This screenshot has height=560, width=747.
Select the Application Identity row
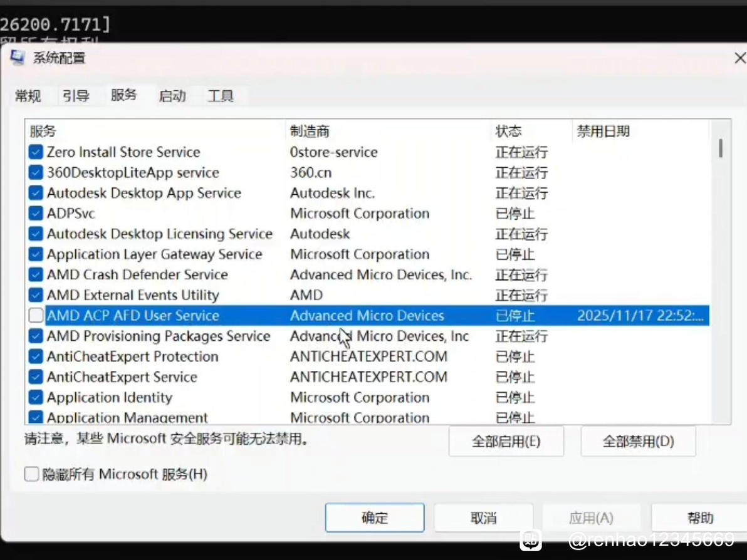(x=368, y=398)
